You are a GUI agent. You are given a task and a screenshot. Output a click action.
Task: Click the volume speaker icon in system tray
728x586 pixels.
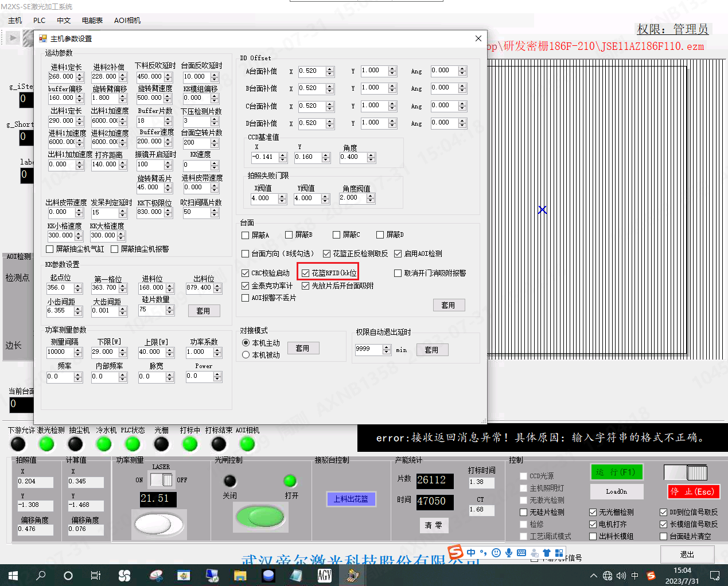point(621,575)
